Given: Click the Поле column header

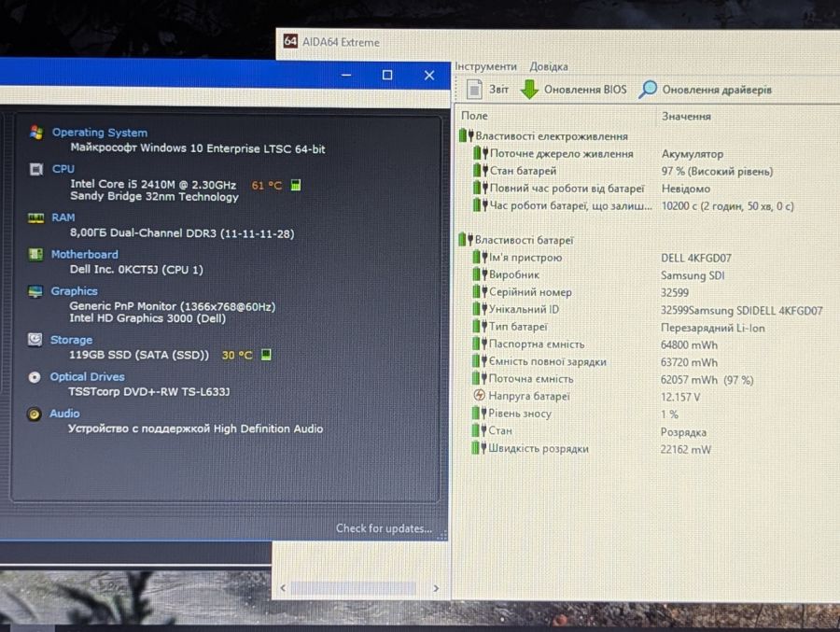Looking at the screenshot, I should [x=474, y=115].
